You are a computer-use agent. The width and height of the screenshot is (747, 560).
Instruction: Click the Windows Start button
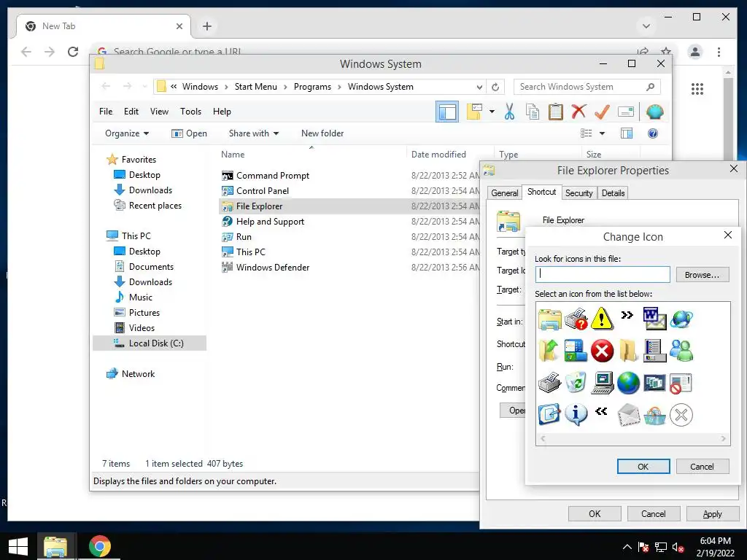click(x=18, y=546)
